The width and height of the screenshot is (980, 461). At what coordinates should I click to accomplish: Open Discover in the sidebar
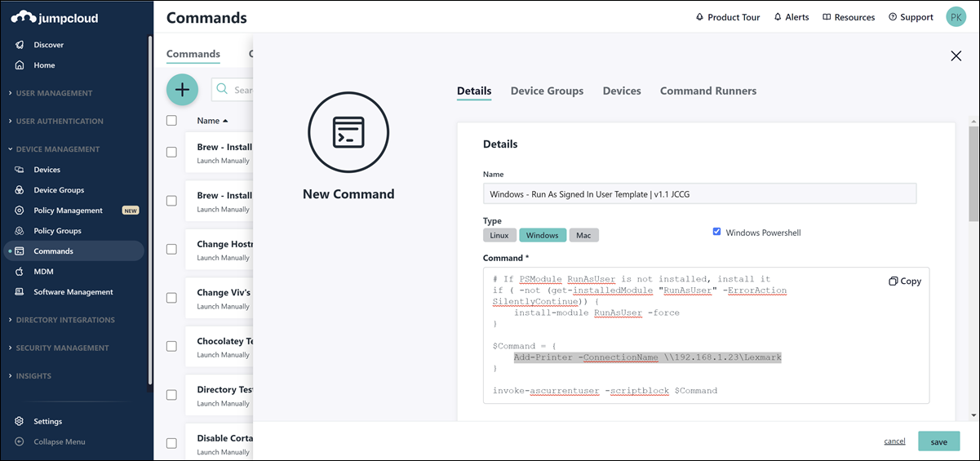point(48,45)
